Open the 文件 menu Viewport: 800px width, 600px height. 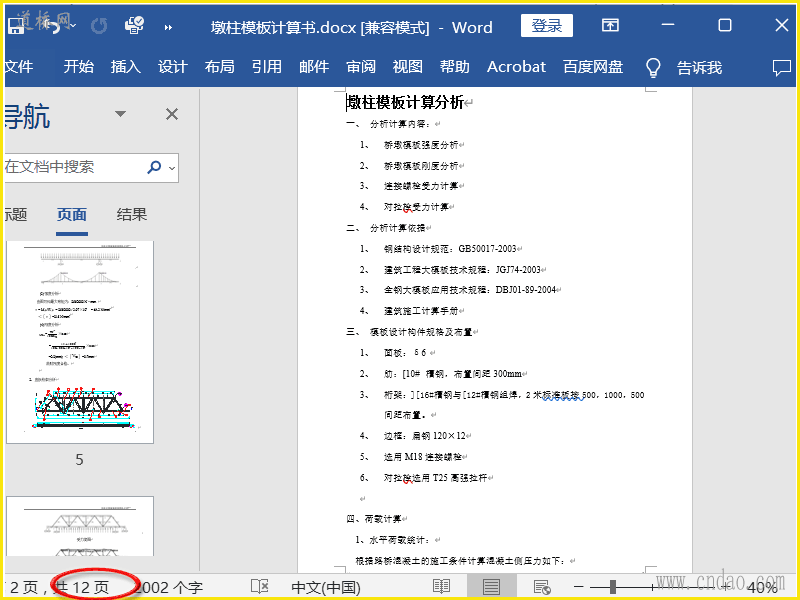[x=18, y=67]
